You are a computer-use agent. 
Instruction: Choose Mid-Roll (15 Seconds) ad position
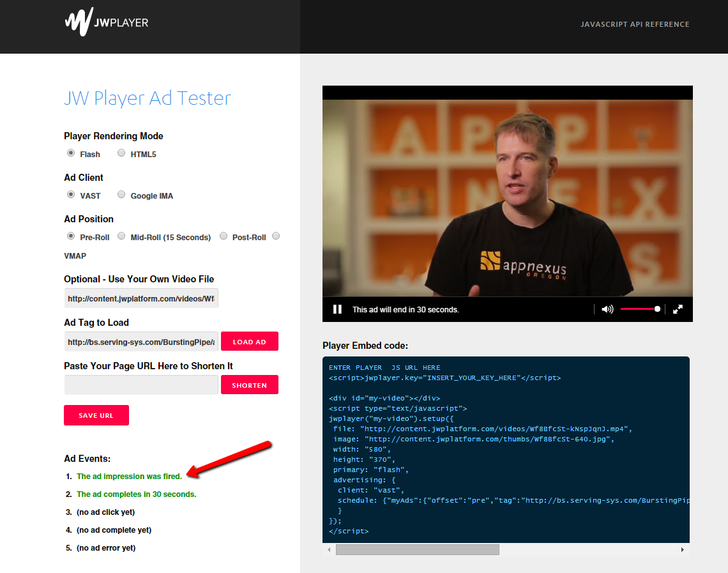tap(121, 236)
